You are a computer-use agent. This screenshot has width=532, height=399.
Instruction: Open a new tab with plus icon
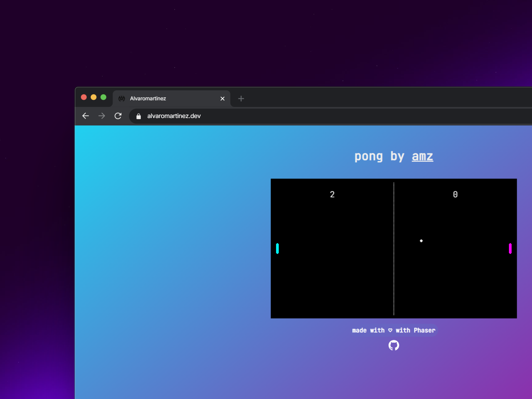(x=241, y=99)
